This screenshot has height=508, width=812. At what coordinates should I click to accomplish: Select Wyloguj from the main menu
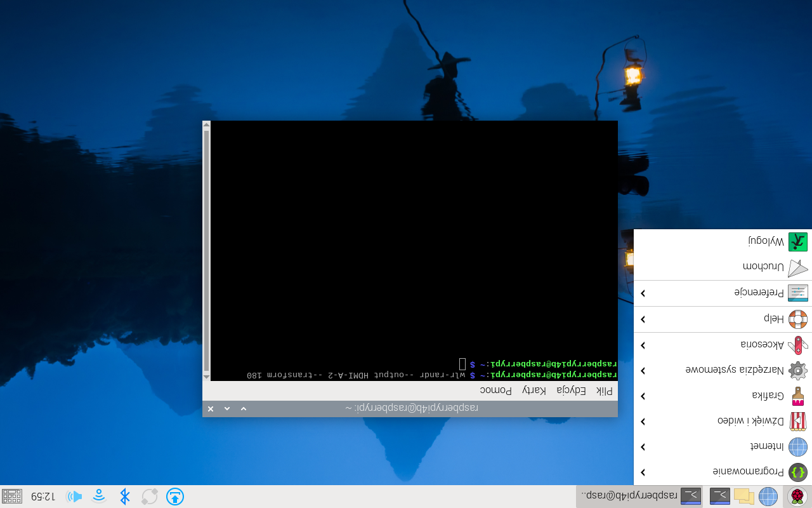[766, 242]
